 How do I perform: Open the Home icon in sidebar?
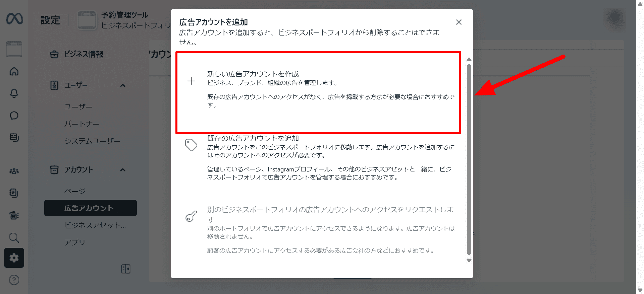14,71
